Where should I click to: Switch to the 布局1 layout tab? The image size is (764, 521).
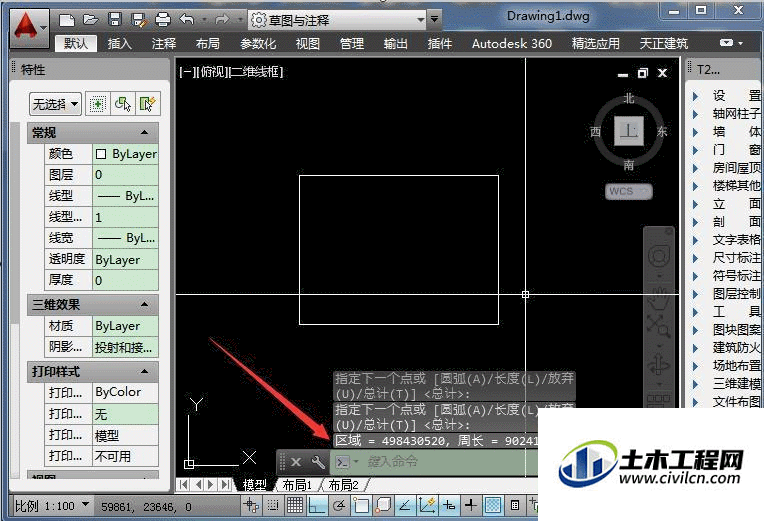[x=296, y=484]
